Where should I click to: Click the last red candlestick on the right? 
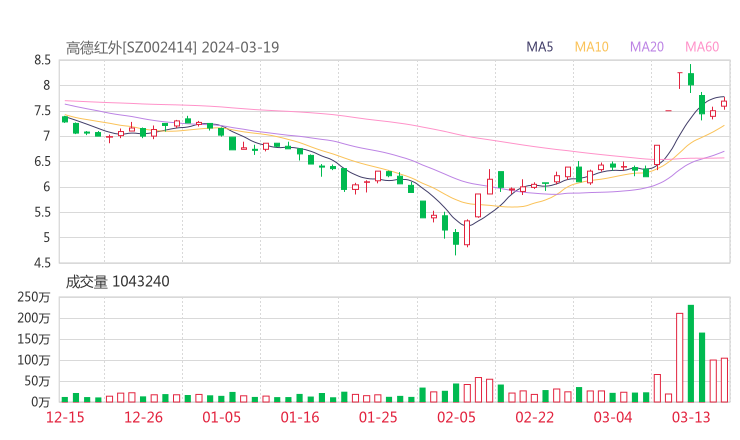tap(724, 104)
